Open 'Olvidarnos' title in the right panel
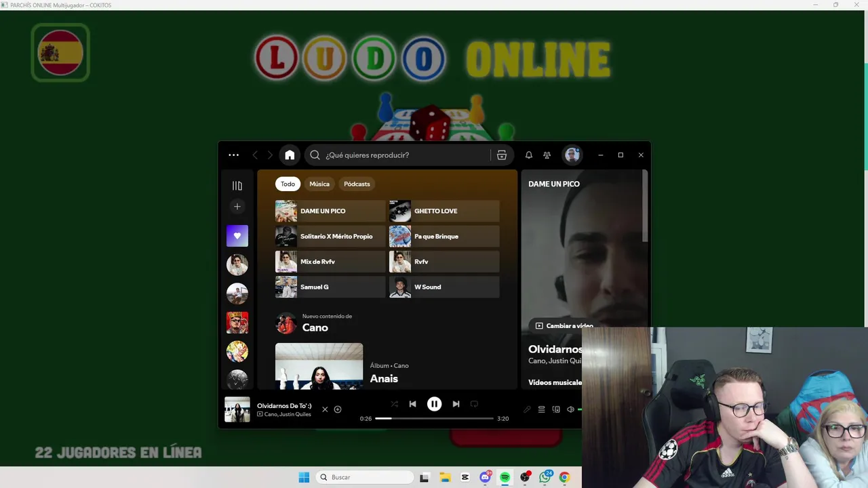Image resolution: width=868 pixels, height=488 pixels. 555,349
